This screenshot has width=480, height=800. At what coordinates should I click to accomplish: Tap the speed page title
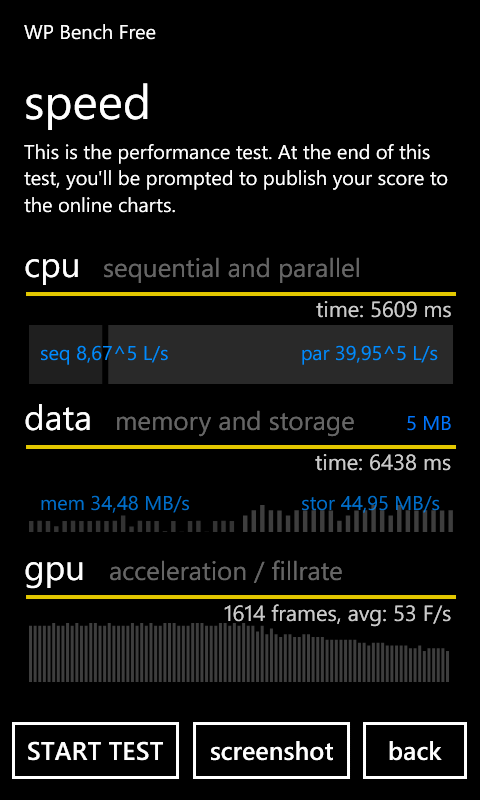pos(87,104)
